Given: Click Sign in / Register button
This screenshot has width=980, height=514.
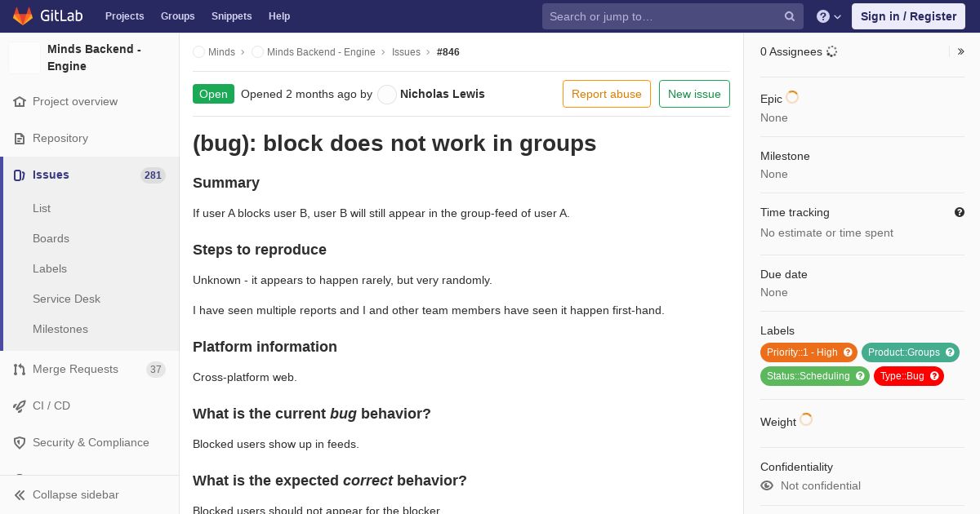Looking at the screenshot, I should tap(908, 16).
